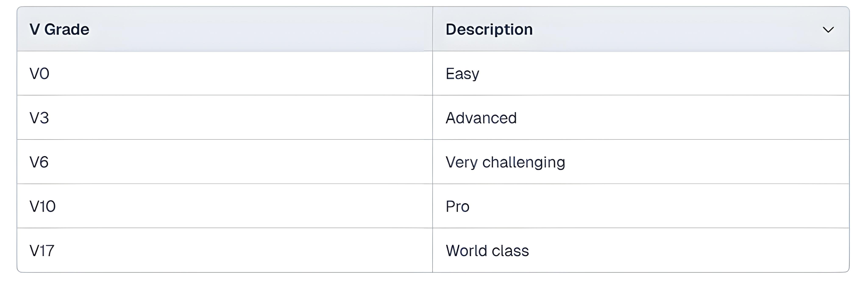868x291 pixels.
Task: Click the Description column header label
Action: click(489, 30)
